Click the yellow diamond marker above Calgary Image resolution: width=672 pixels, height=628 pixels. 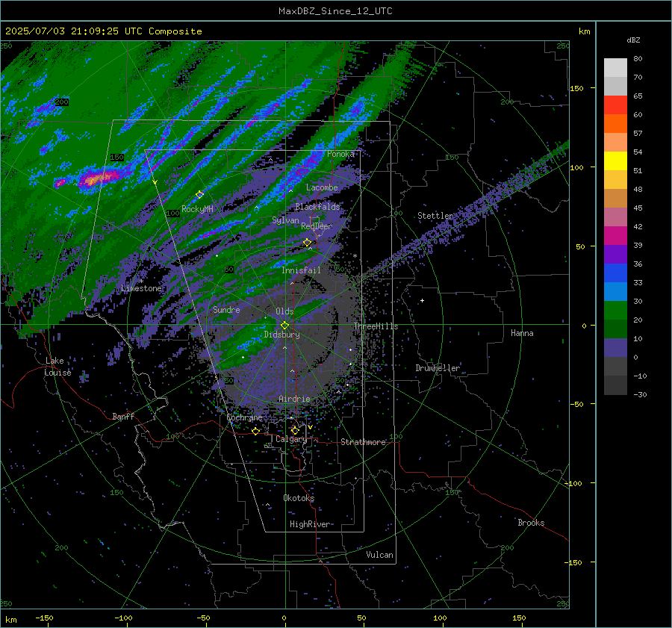click(295, 430)
